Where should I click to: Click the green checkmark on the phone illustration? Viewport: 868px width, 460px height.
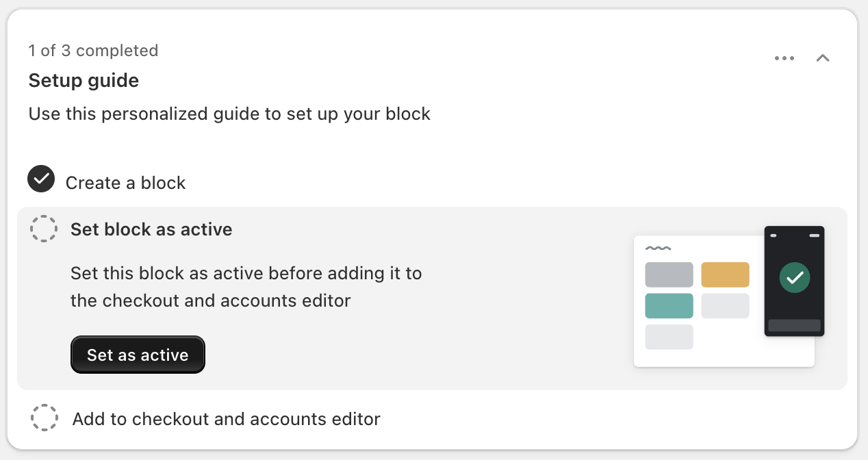click(795, 277)
